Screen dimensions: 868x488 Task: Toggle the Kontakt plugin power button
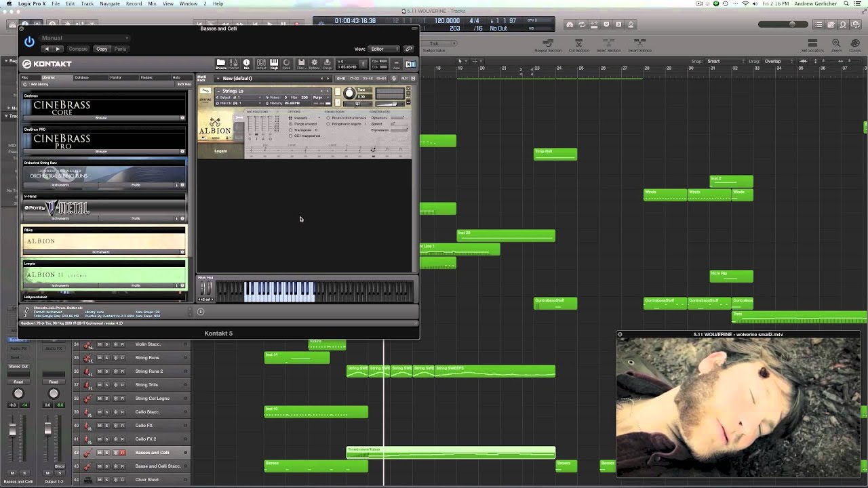coord(29,41)
